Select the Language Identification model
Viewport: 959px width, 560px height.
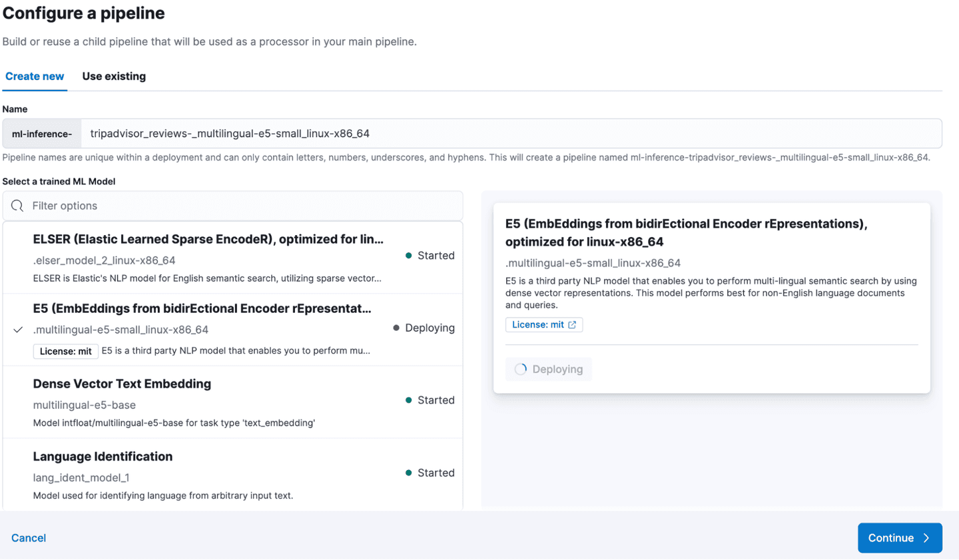click(x=208, y=475)
